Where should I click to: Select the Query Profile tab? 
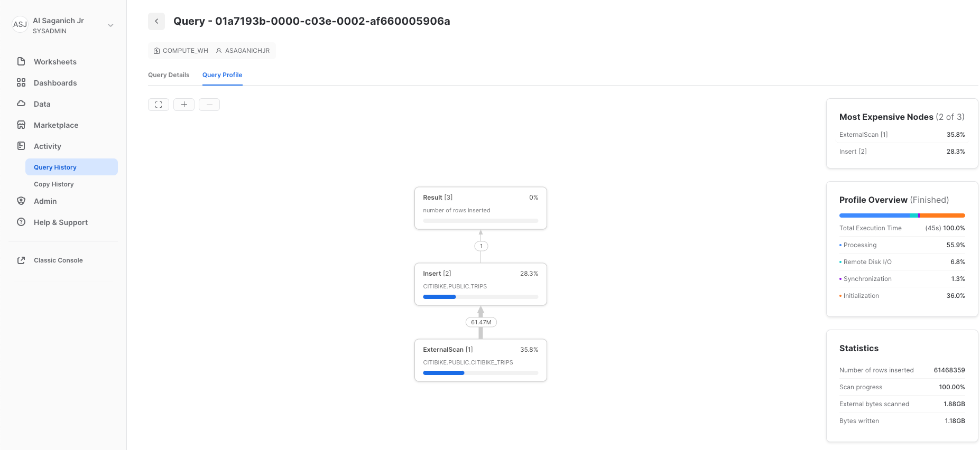click(222, 75)
